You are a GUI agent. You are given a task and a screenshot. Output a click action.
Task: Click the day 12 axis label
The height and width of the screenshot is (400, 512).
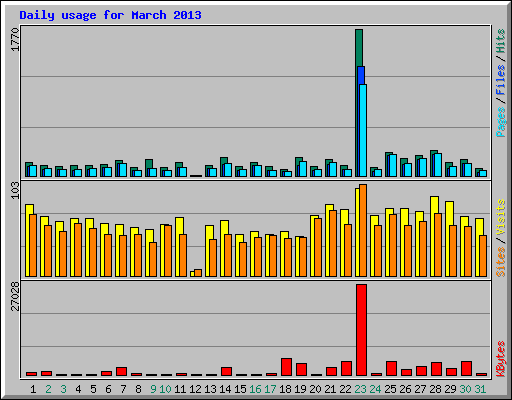195,389
